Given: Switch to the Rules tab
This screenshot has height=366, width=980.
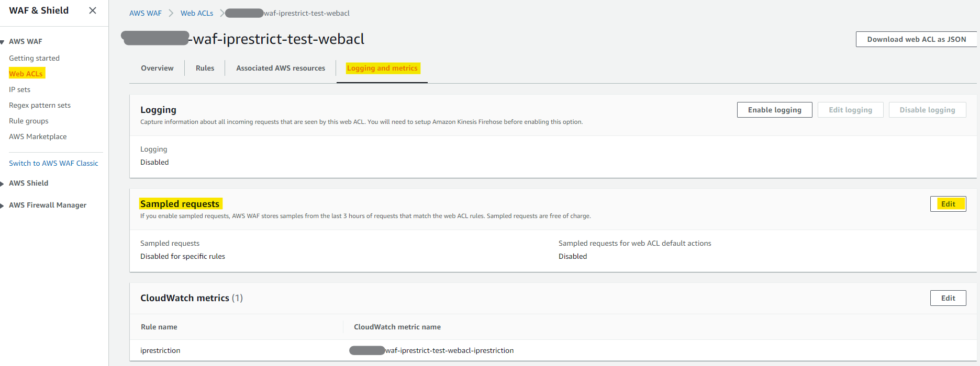Looking at the screenshot, I should point(205,68).
